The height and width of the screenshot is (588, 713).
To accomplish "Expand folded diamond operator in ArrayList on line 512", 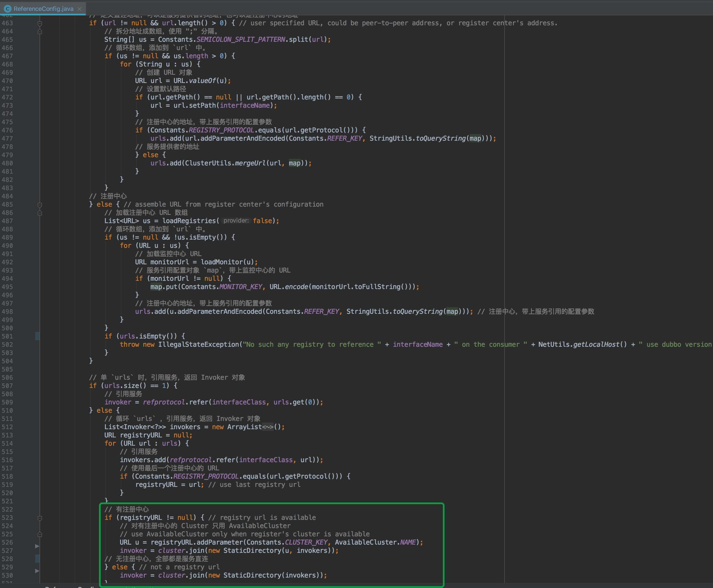I will (268, 427).
